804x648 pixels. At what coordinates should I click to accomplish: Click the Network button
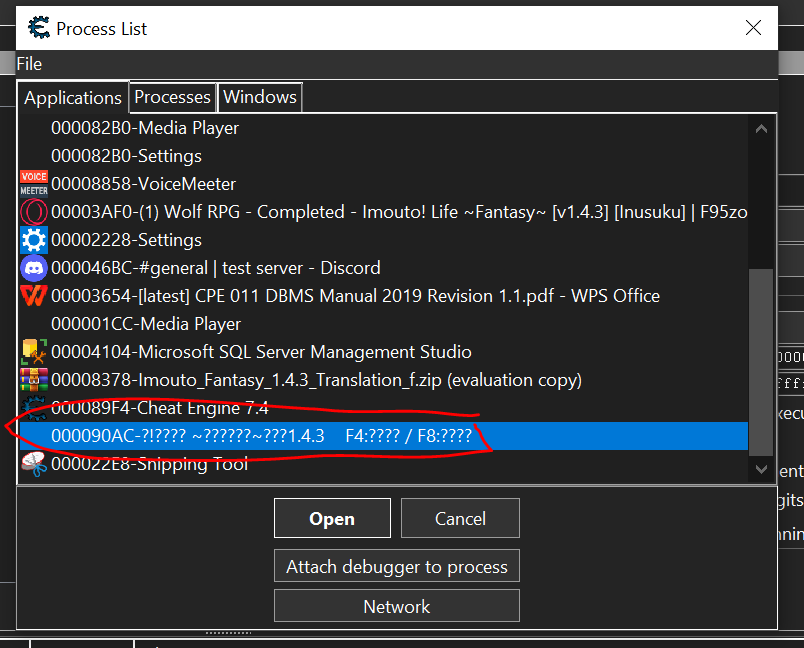[x=396, y=606]
